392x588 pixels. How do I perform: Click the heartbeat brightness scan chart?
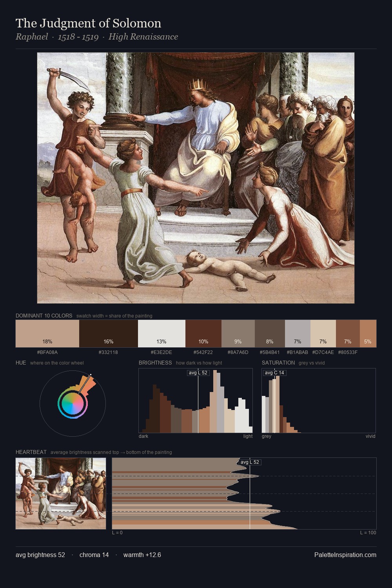244,493
